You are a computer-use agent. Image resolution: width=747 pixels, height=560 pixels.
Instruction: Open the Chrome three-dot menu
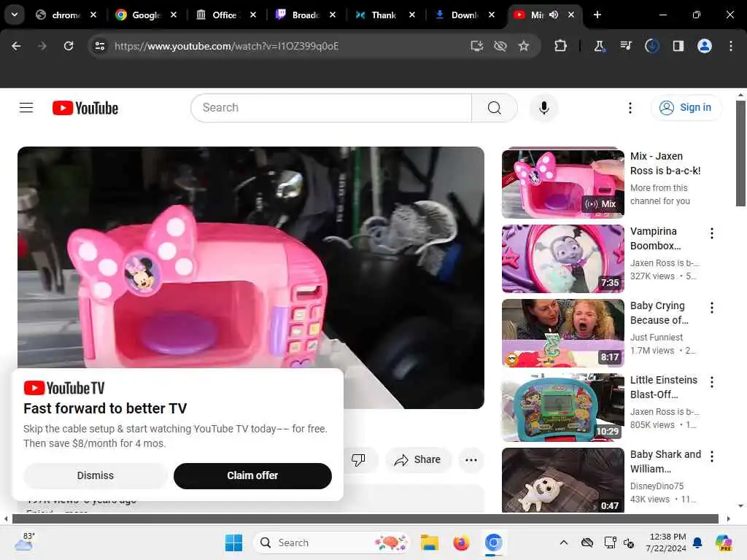[730, 46]
